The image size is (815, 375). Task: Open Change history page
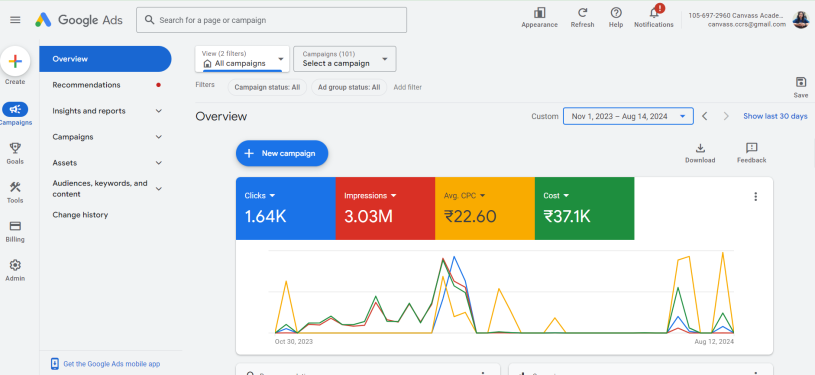(x=80, y=215)
